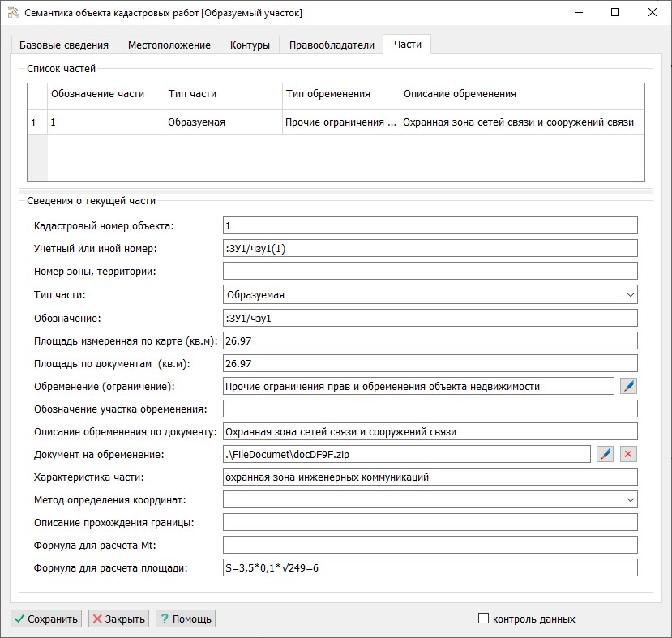This screenshot has height=638, width=672.
Task: Click edit icon beside Обременение (ограничение) field
Action: pos(628,386)
